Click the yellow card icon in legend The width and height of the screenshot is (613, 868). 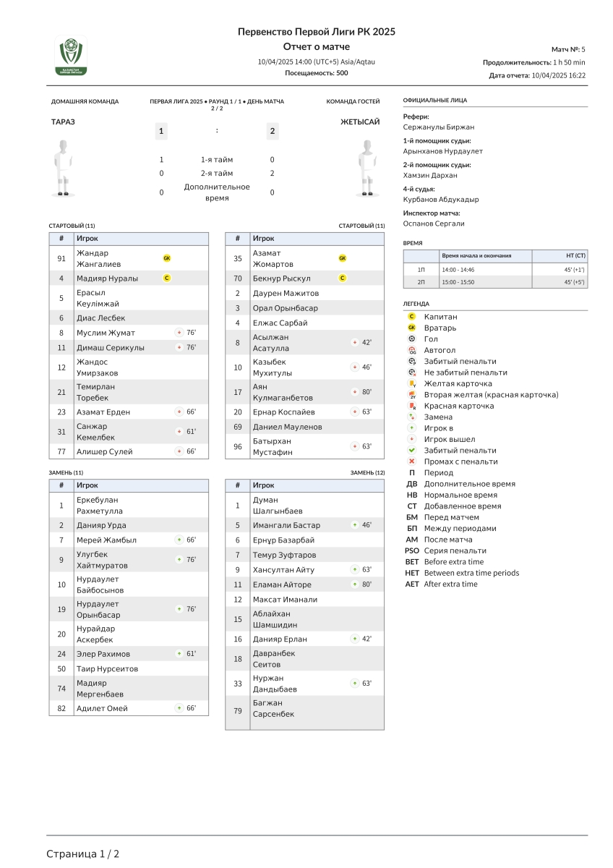point(412,383)
